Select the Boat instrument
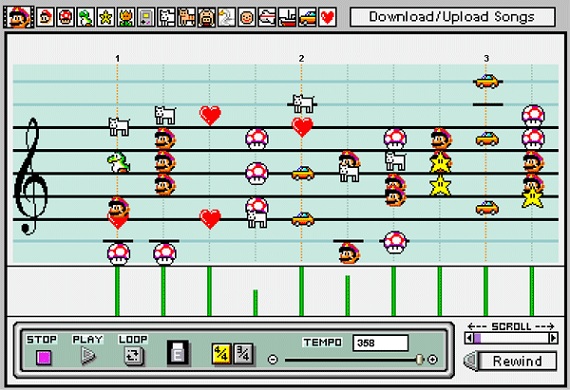 pos(287,17)
